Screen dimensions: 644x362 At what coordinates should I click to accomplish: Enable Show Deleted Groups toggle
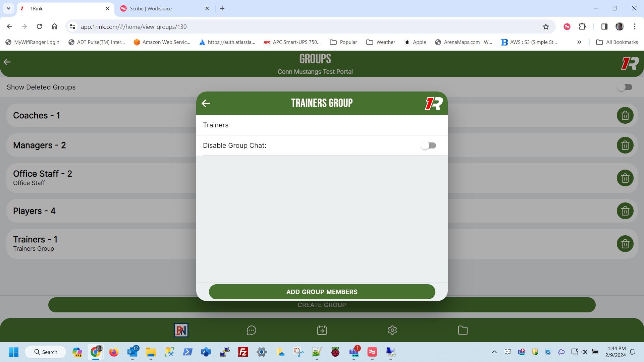point(625,87)
